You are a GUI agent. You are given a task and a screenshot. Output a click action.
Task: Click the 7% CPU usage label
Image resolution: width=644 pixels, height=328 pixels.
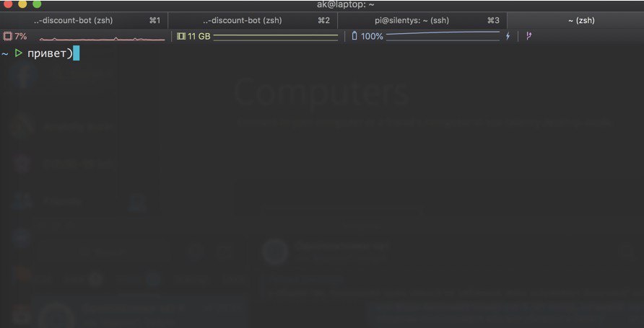tap(20, 36)
